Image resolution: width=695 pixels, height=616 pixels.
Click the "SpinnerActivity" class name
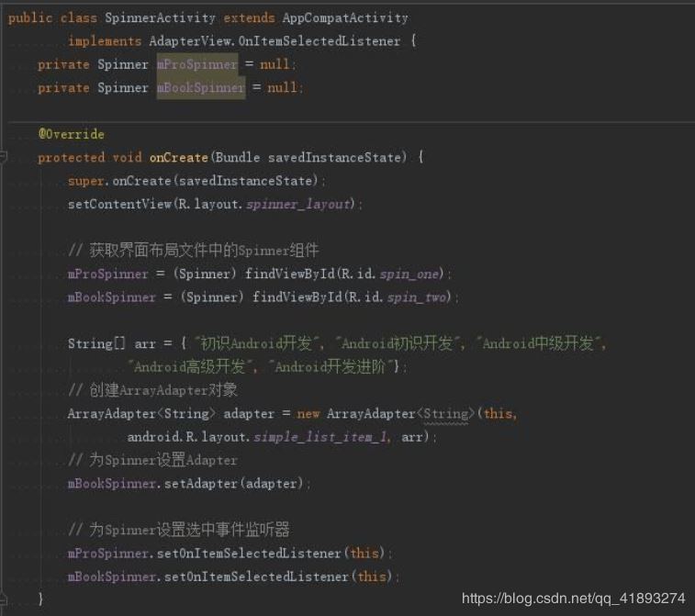click(160, 17)
